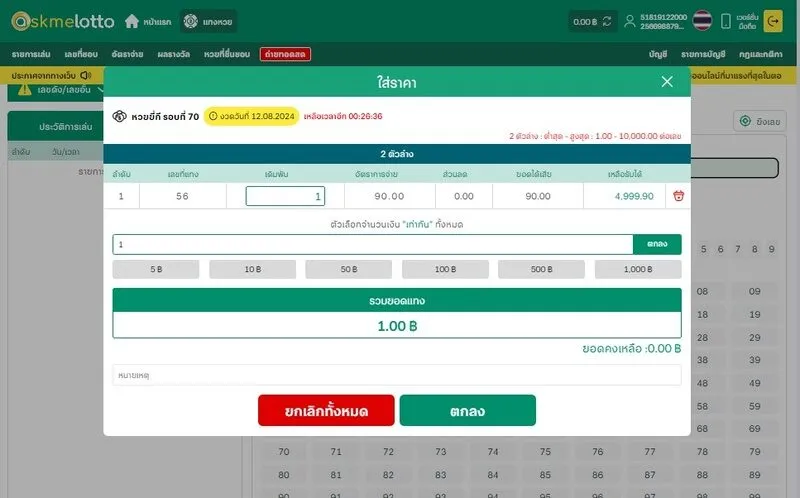Click digit 5 in the background digit row
The height and width of the screenshot is (498, 800).
pyautogui.click(x=704, y=249)
